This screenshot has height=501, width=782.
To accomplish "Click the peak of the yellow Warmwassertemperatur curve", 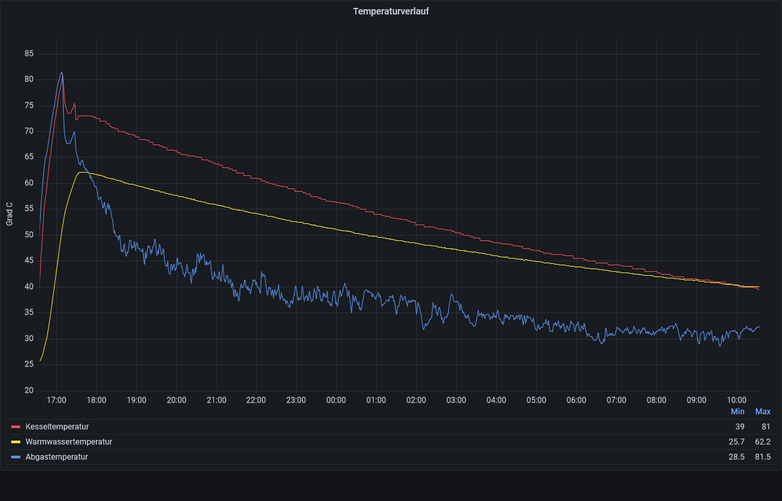I will 81,172.
